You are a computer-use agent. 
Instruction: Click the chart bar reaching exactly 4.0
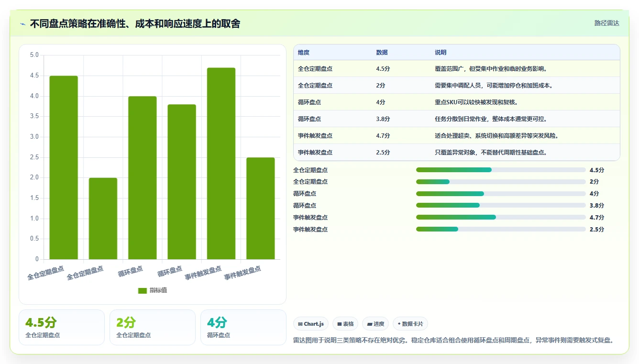143,178
